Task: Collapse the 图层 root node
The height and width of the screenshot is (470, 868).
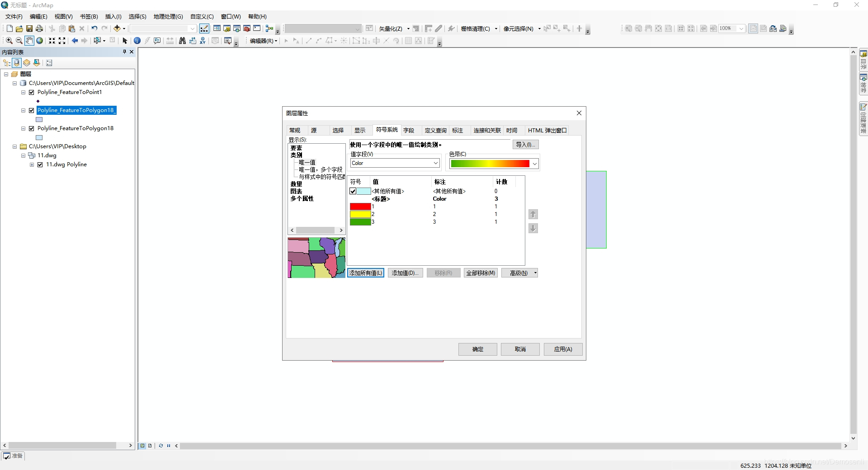Action: [x=6, y=74]
